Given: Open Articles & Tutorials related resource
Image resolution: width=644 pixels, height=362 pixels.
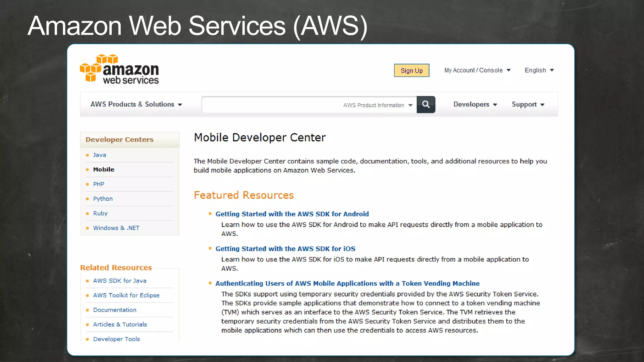Looking at the screenshot, I should 120,324.
